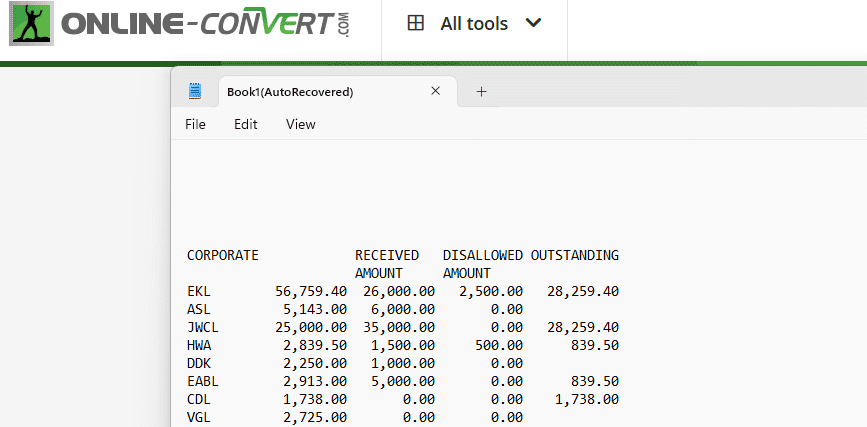This screenshot has width=867, height=427.
Task: Open the Edit menu
Action: click(245, 124)
